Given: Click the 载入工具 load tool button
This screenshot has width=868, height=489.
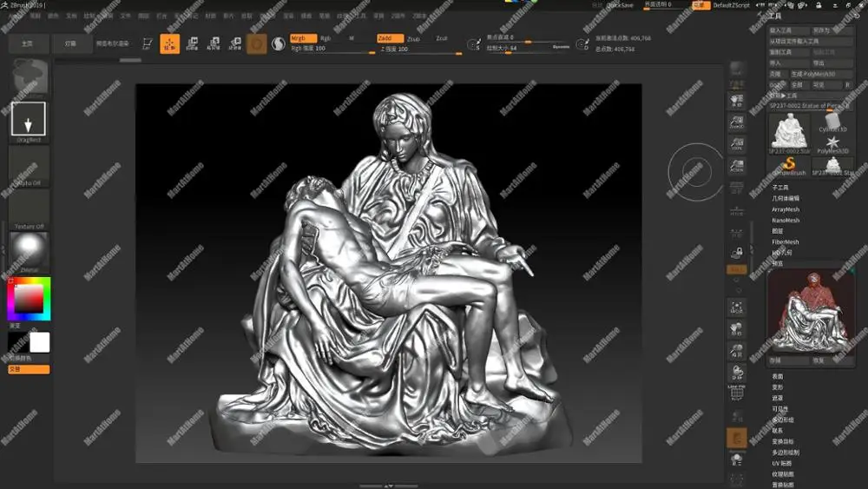Looking at the screenshot, I should pos(788,30).
